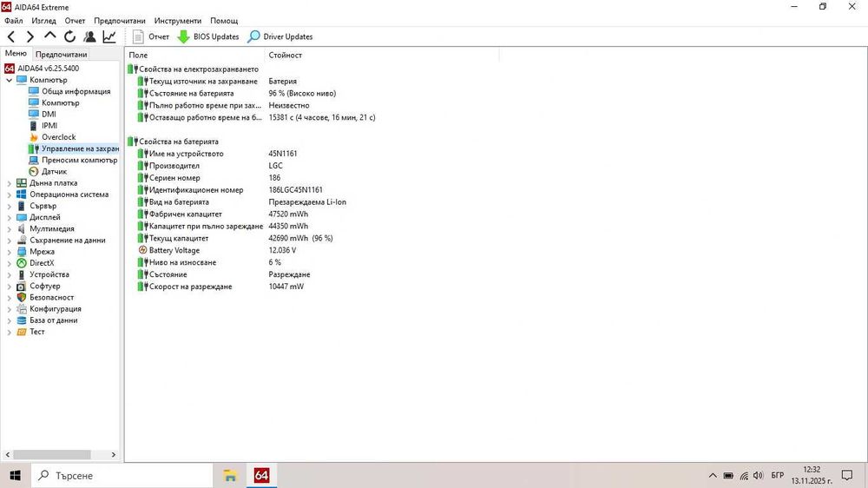Open File Explorer from the taskbar
868x488 pixels.
tap(230, 475)
